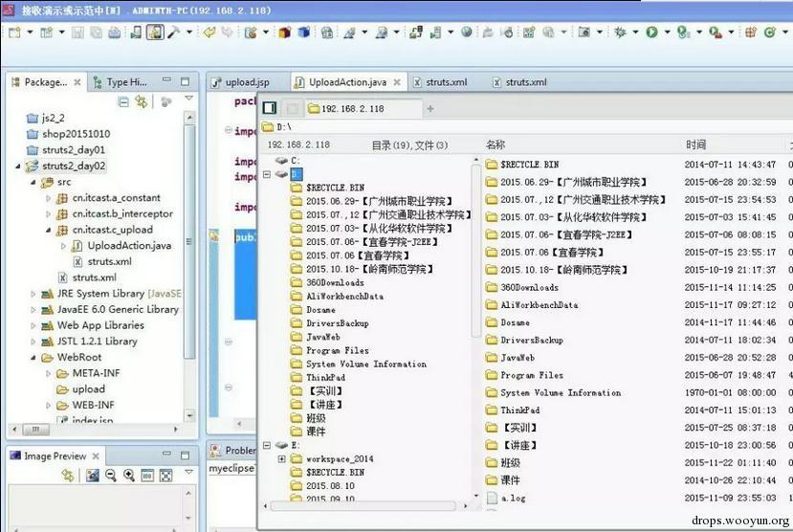Switch to the upload.jsp editor tab

click(241, 82)
